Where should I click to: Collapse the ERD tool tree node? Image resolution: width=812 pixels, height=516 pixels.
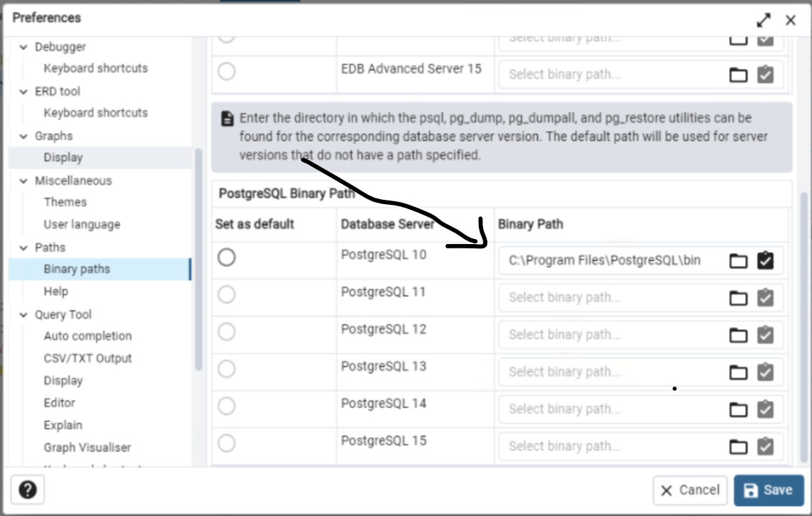(x=24, y=91)
